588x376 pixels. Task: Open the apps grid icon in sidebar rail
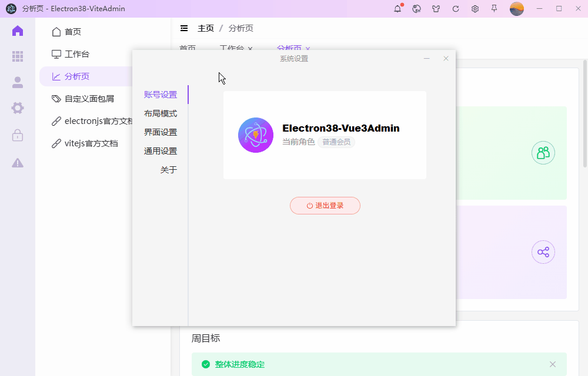coord(17,56)
